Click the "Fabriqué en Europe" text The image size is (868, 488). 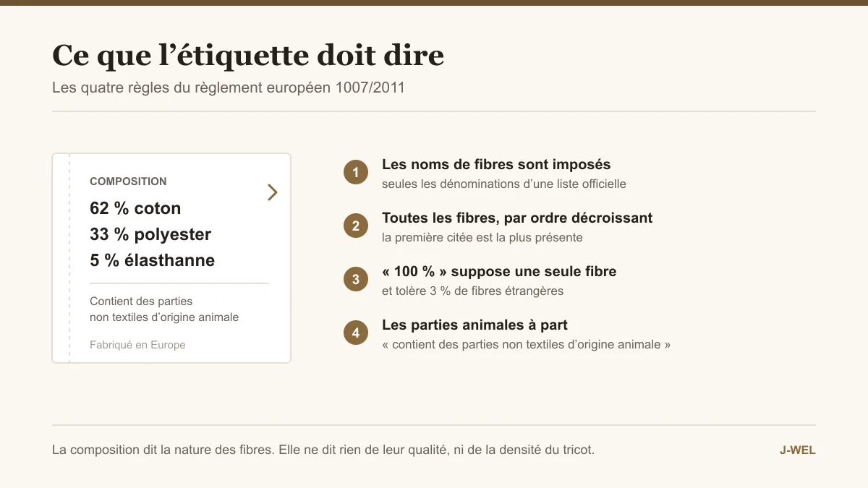137,345
